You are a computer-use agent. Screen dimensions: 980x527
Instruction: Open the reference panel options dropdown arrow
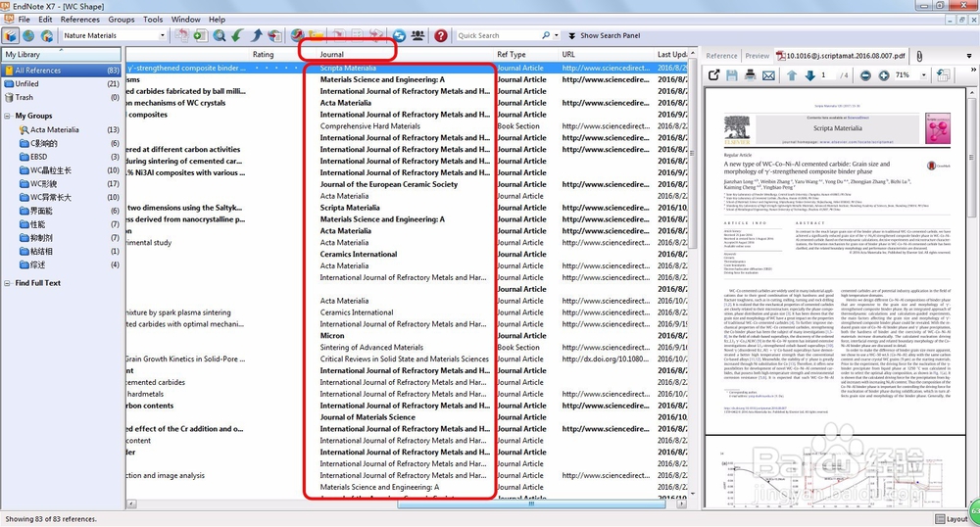coord(969,56)
